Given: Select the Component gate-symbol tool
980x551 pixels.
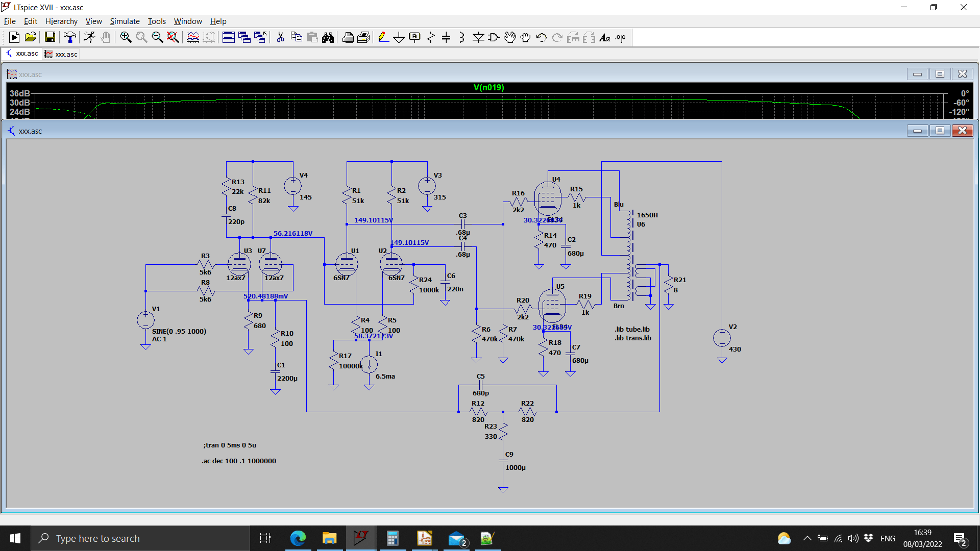Looking at the screenshot, I should (x=494, y=37).
